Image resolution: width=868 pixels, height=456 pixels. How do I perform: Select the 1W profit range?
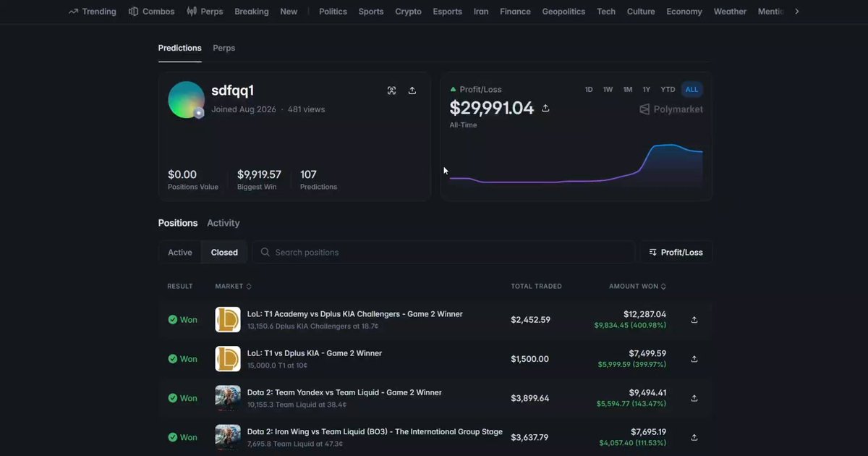pos(608,90)
